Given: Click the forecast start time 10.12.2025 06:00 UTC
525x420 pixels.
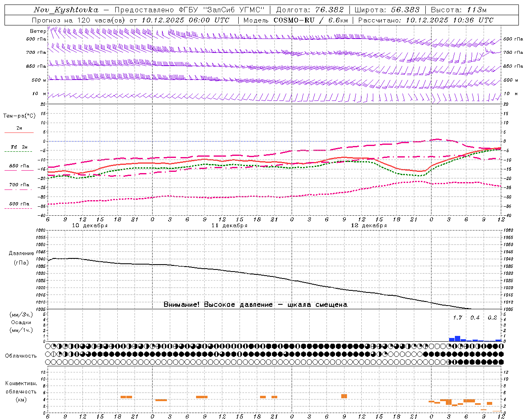Looking at the screenshot, I should tap(186, 20).
